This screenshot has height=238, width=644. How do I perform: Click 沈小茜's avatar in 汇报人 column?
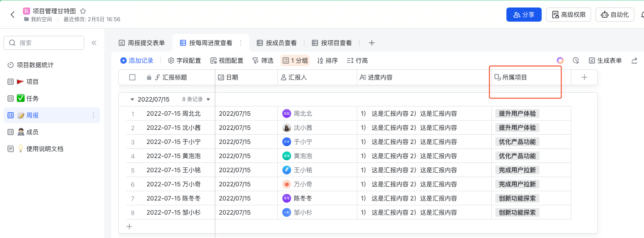pos(287,128)
